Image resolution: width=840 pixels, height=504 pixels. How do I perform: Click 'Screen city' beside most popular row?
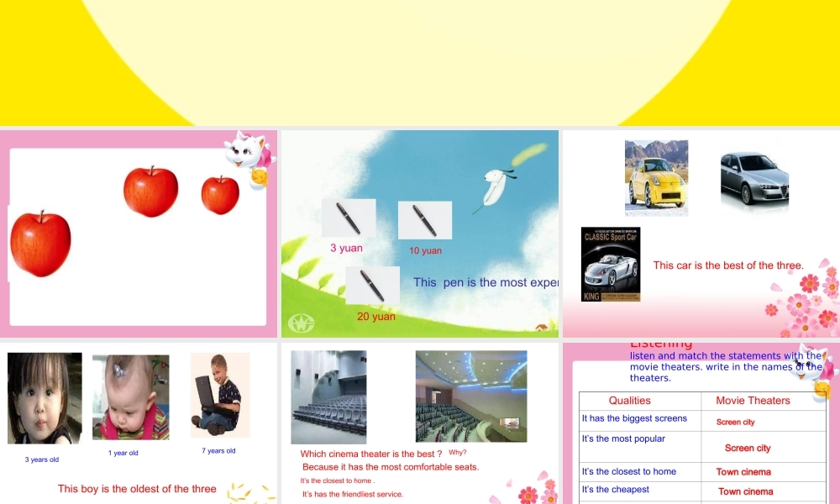(x=748, y=448)
